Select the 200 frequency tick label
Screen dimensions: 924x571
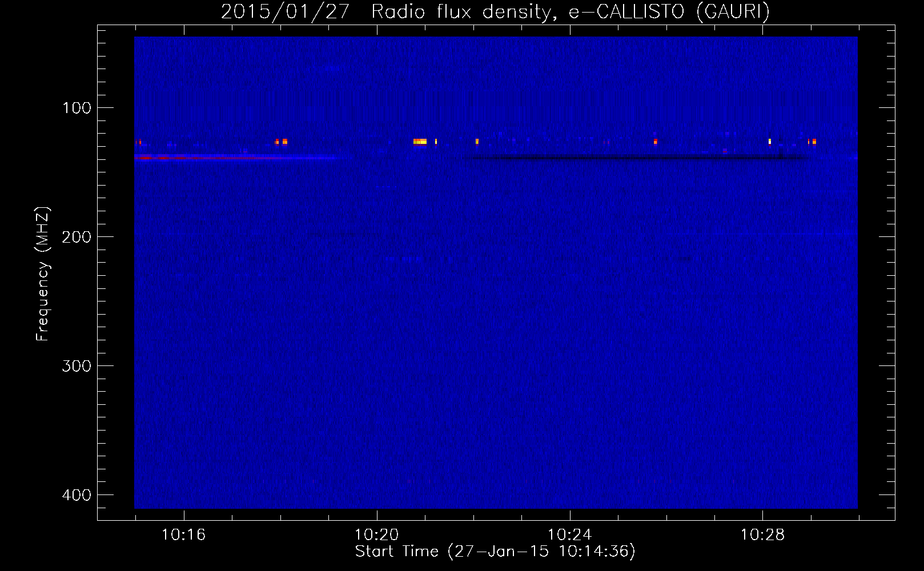77,237
